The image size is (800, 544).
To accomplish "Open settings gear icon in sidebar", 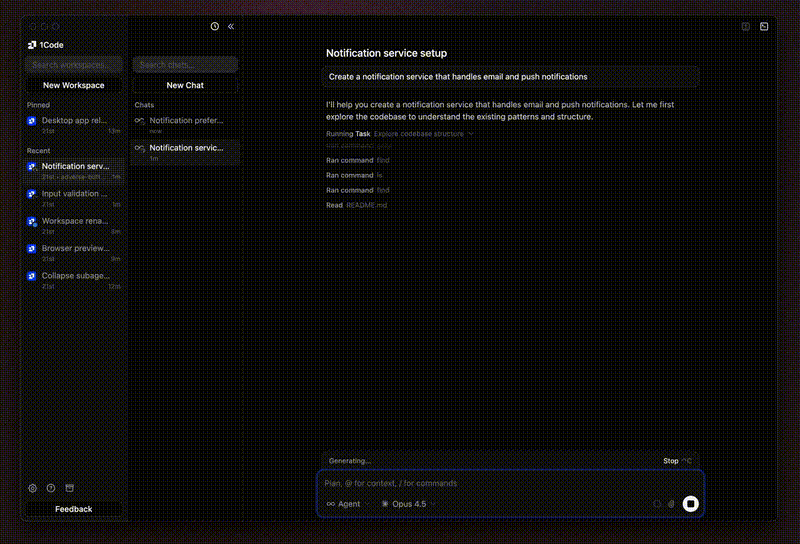I will (33, 488).
